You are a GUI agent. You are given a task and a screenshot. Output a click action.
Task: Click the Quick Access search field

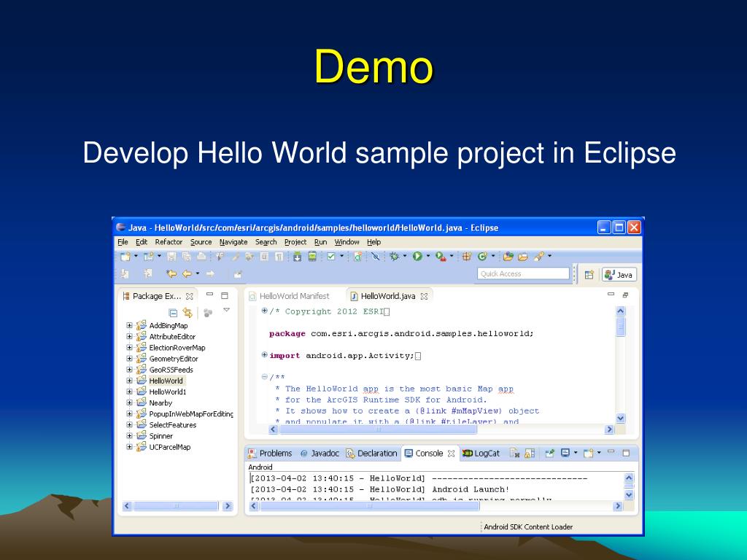[x=523, y=274]
